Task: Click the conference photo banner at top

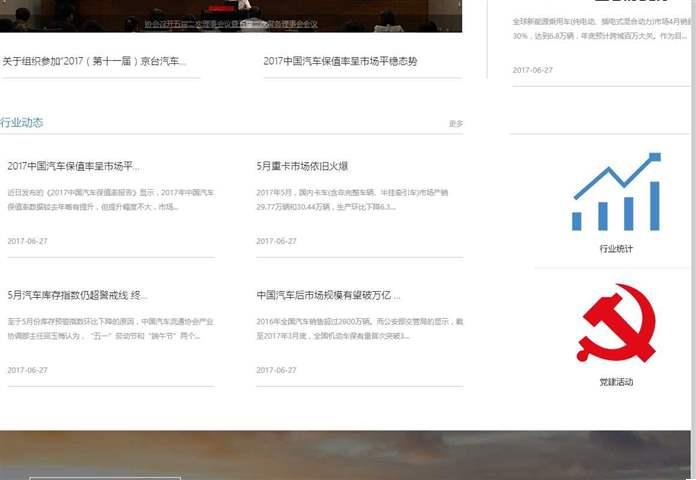Action: coord(231,16)
